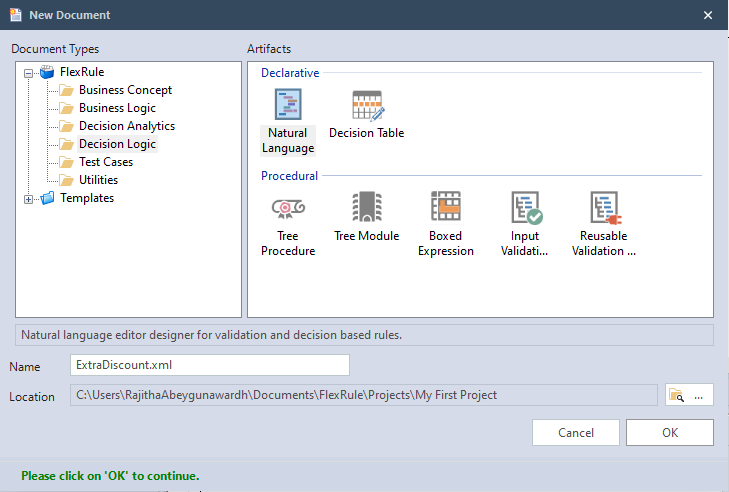The height and width of the screenshot is (492, 729).
Task: Select Decision Logic document type
Action: [117, 144]
